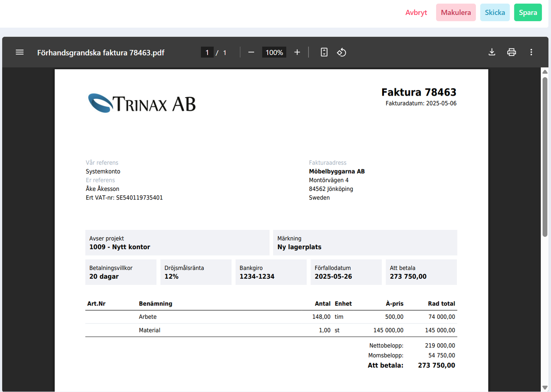Click the quantity '148,00' in Arbete row
Image resolution: width=551 pixels, height=392 pixels.
point(321,317)
